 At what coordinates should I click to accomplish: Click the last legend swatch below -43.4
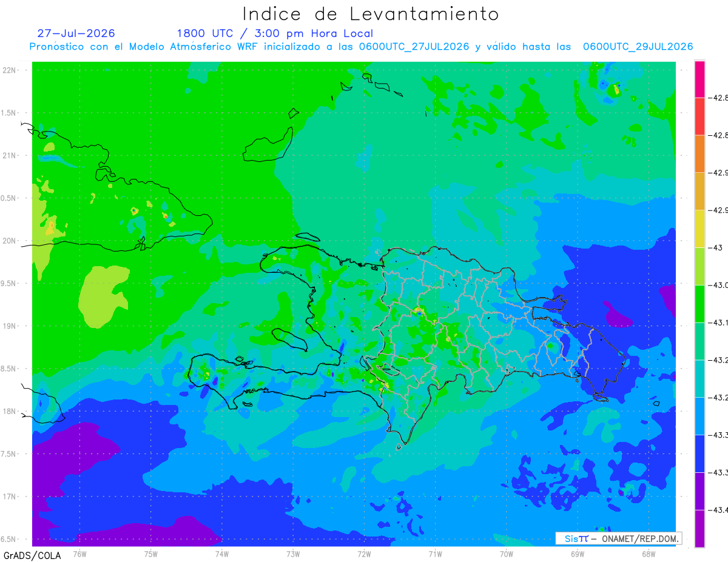(x=699, y=528)
